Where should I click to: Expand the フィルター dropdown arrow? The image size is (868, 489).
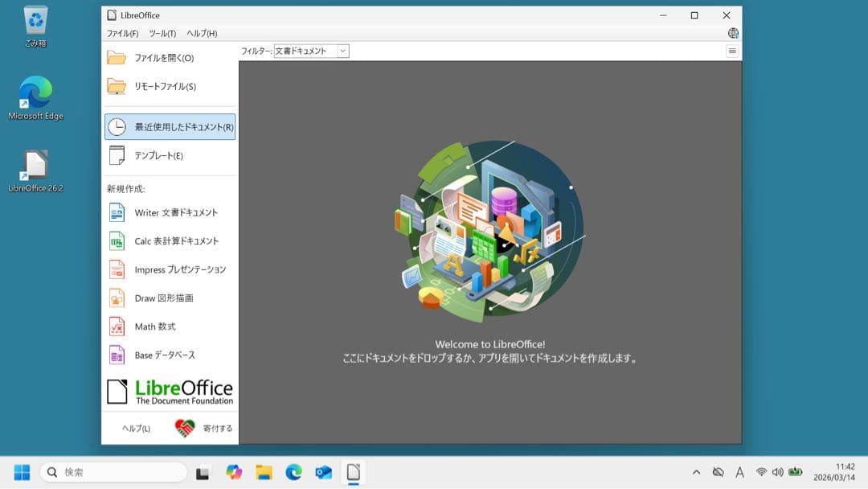(342, 51)
